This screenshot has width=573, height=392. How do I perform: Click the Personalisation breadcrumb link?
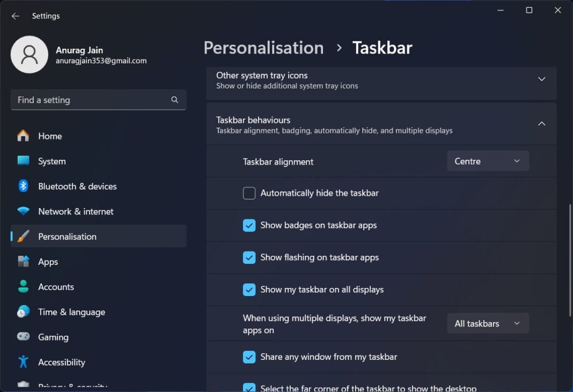click(263, 48)
